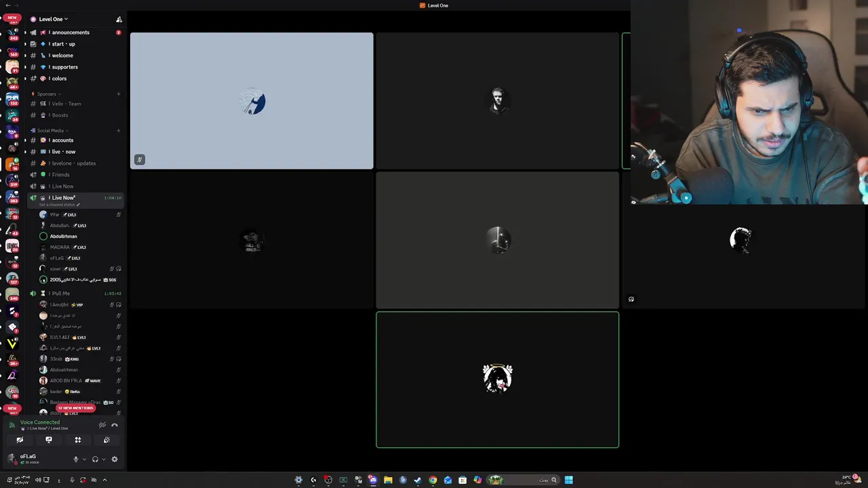Open activities launcher button
The image size is (868, 488).
click(x=78, y=440)
